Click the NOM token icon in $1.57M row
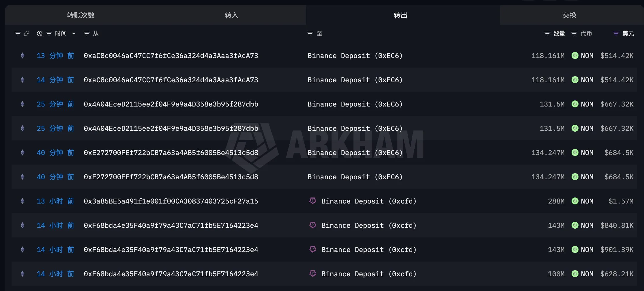The image size is (644, 291). (575, 201)
